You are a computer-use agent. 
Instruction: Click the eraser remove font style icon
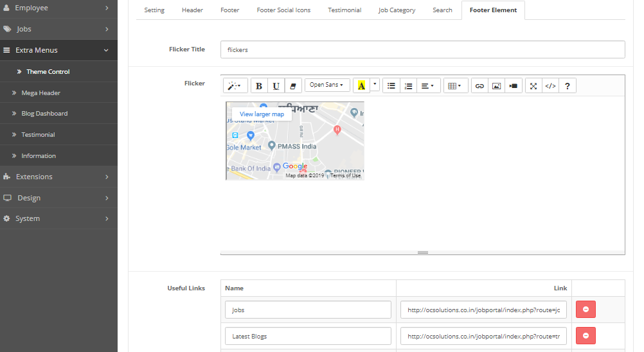292,85
